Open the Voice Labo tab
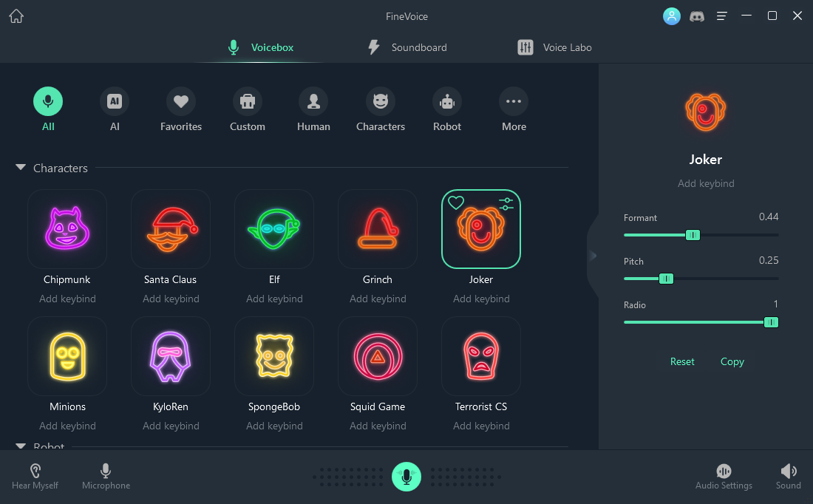The height and width of the screenshot is (504, 813). coord(555,47)
